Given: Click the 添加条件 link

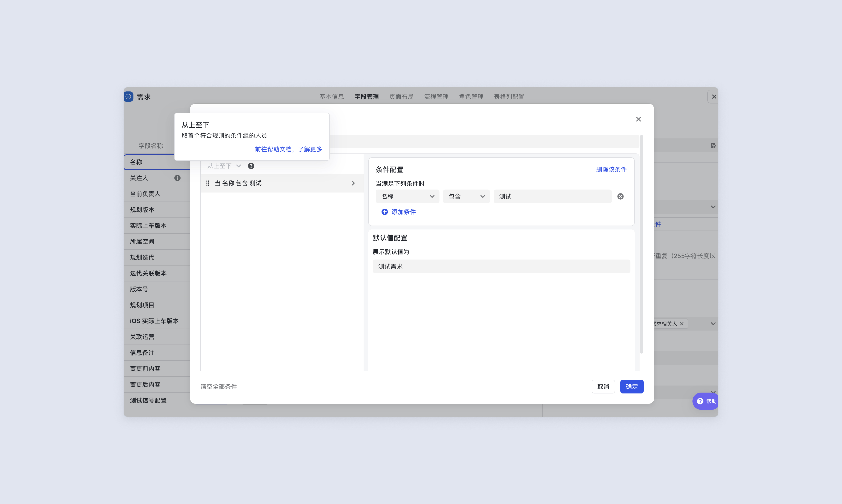Looking at the screenshot, I should click(x=404, y=212).
